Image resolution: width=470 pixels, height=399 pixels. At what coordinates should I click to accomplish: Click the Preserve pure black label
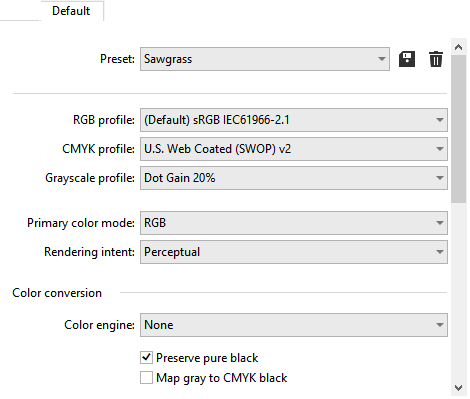click(x=207, y=358)
